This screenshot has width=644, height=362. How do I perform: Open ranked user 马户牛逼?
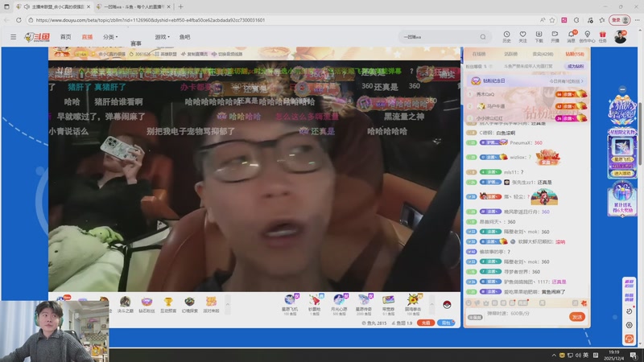tap(496, 106)
